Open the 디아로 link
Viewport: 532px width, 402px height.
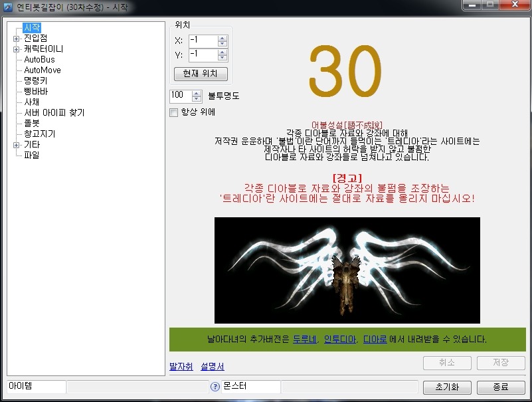click(x=375, y=339)
